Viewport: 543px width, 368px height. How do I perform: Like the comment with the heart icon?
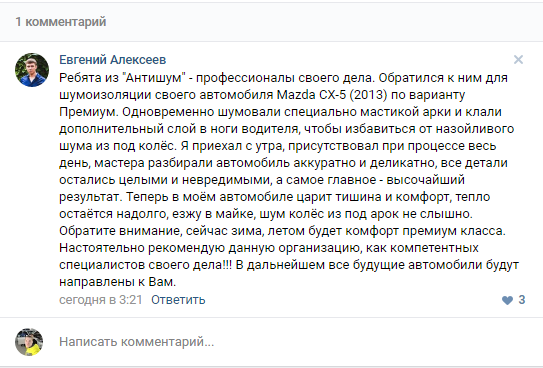coord(507,300)
